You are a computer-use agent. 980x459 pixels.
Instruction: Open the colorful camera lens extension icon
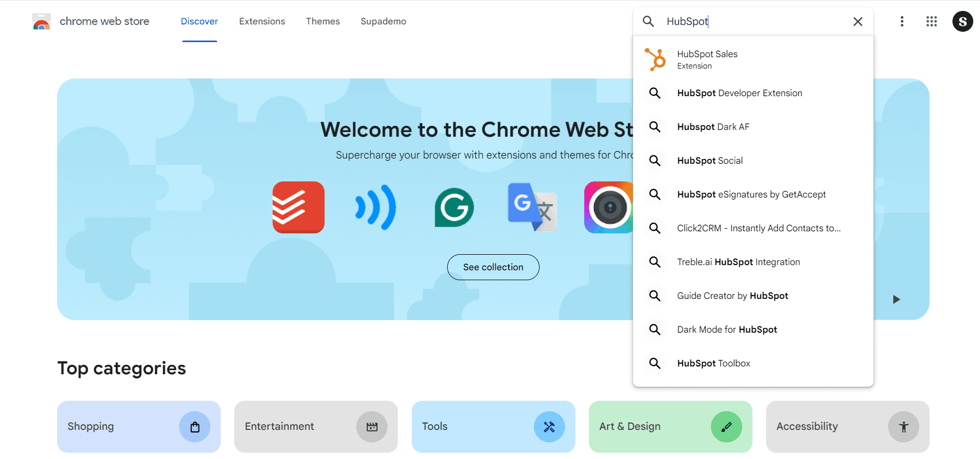(609, 207)
